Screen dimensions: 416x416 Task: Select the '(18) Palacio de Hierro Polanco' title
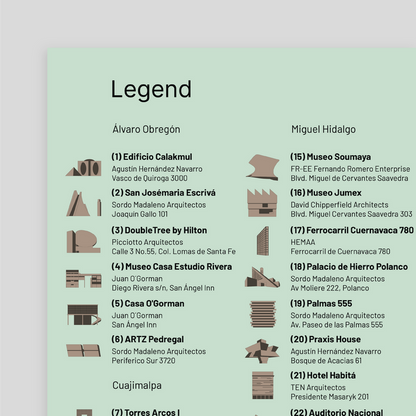tap(349, 267)
